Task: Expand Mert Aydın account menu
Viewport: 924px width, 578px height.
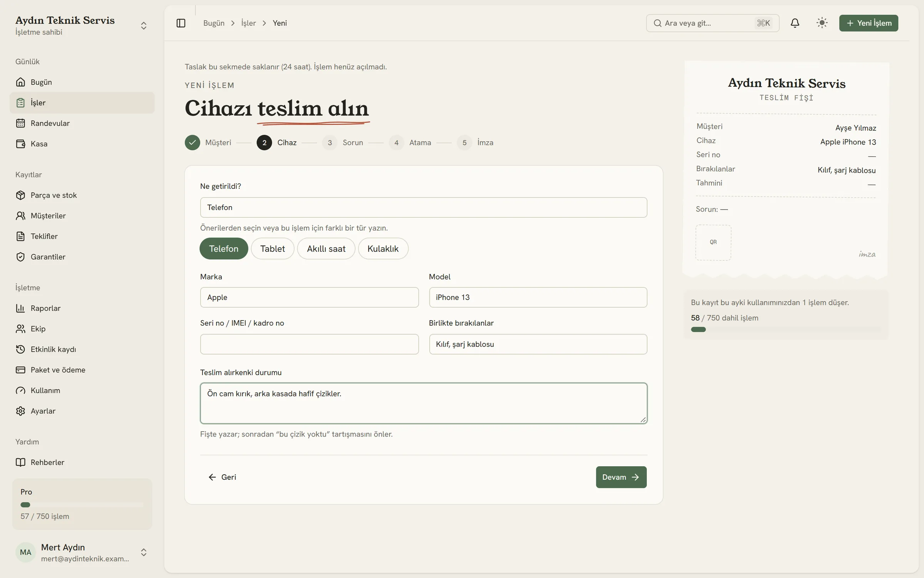Action: 82,553
